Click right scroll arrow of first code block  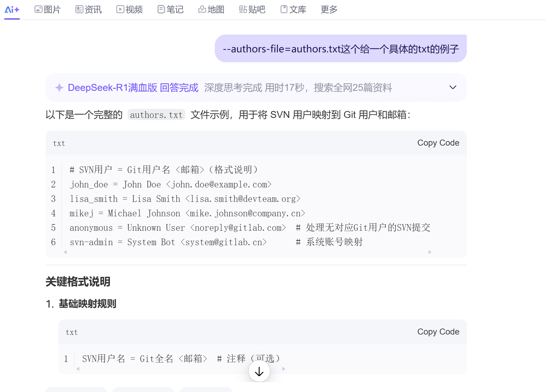430,252
